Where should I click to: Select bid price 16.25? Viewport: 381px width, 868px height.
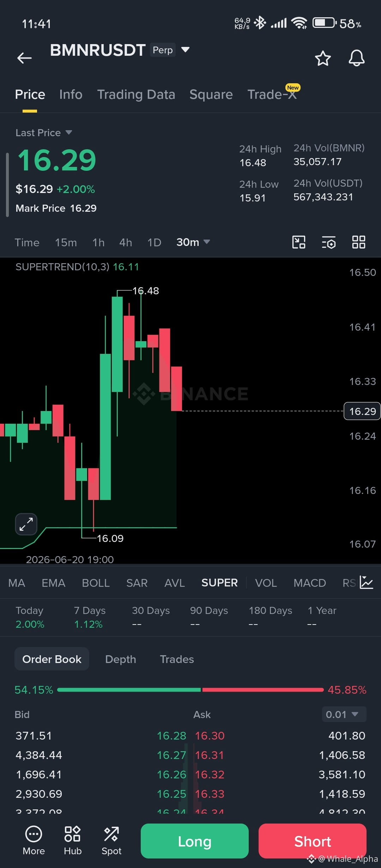pyautogui.click(x=171, y=794)
